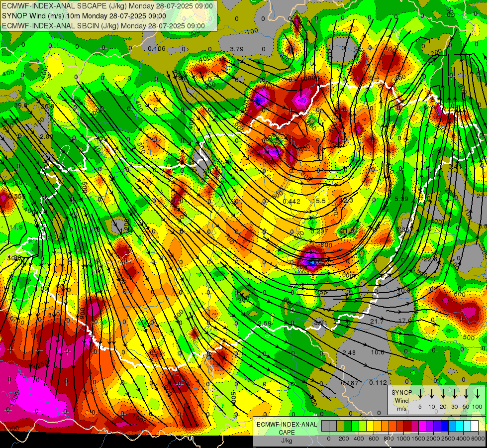Pick the amber CAPE legend swatch after 600
487x448 pixels.
[378, 426]
